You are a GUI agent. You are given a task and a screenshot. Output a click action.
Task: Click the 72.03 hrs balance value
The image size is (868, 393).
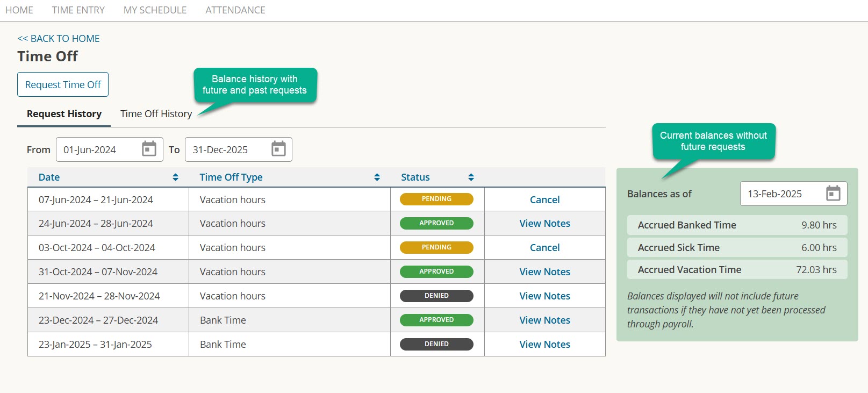pos(816,270)
